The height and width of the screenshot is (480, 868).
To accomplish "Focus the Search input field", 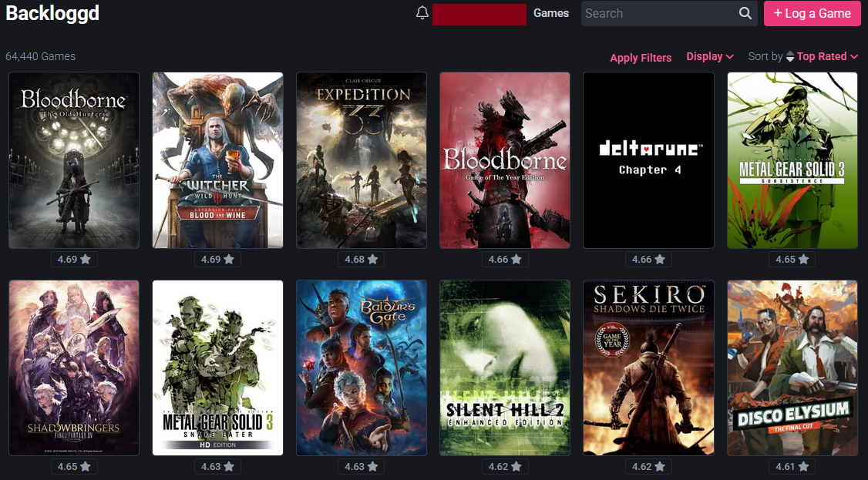I will (659, 13).
